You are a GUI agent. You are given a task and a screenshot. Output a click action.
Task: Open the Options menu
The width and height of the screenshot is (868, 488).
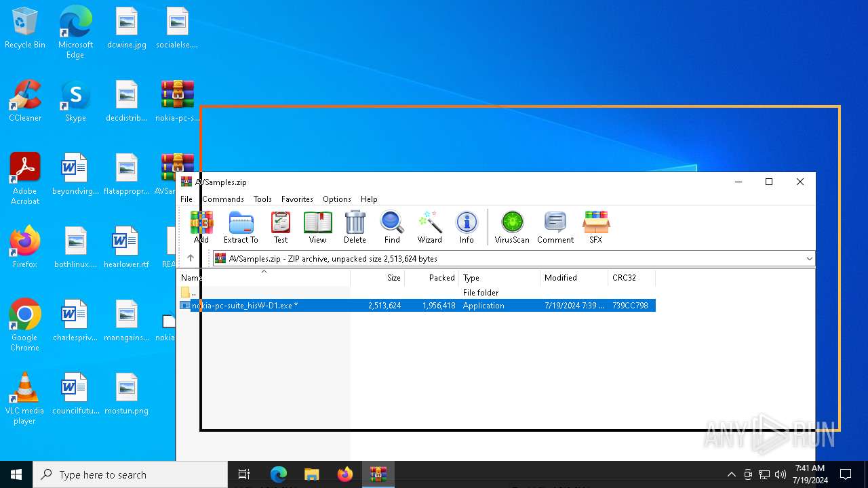[x=337, y=199]
